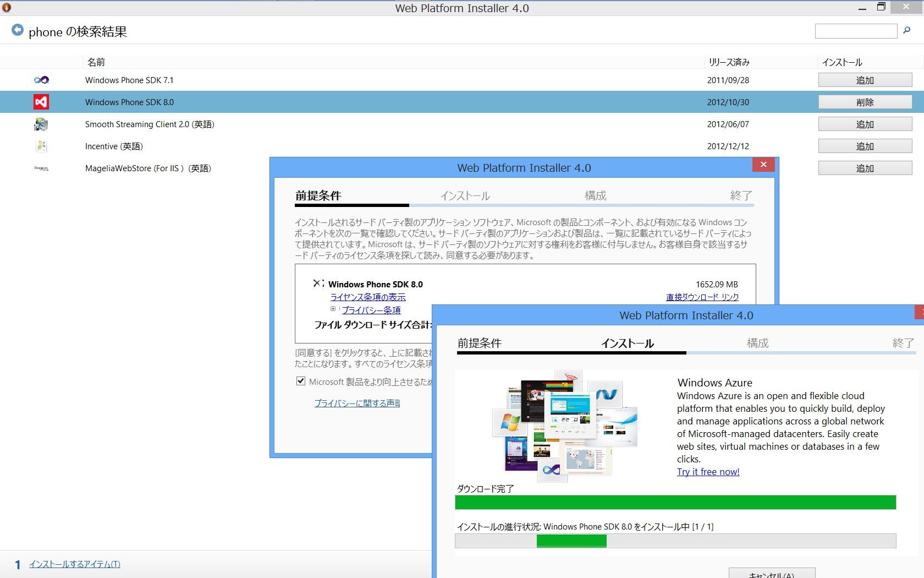Select the インストール tab in the prerequisites dialog

[465, 196]
